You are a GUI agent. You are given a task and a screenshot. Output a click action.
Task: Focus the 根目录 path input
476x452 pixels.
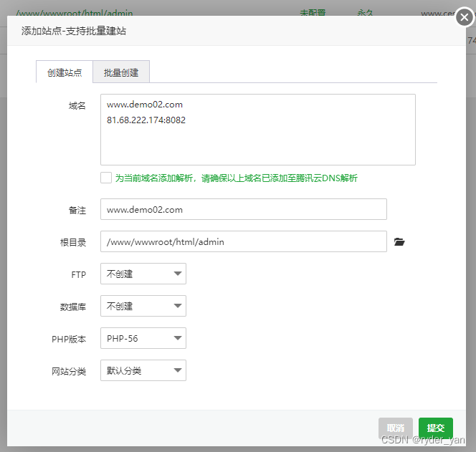pos(244,241)
